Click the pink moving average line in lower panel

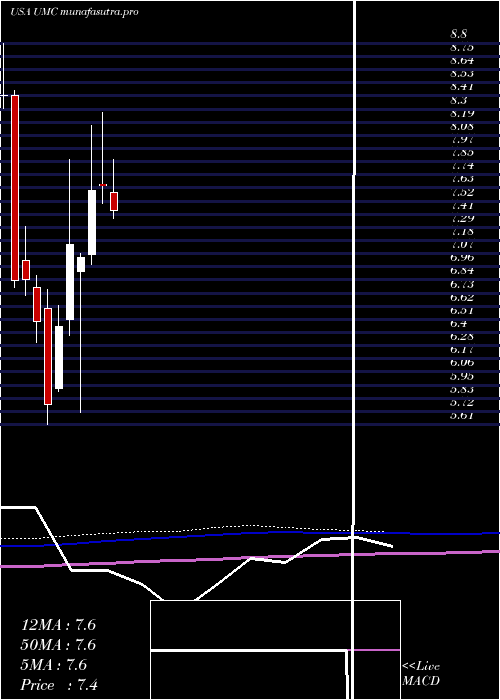point(250,558)
